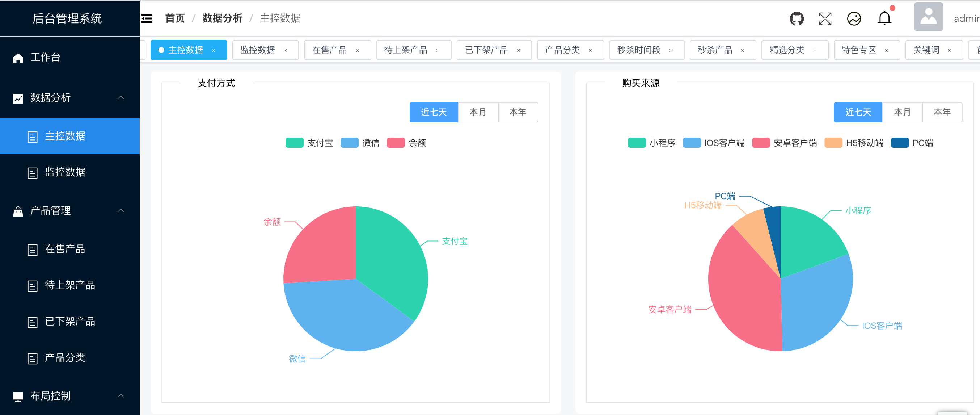The width and height of the screenshot is (980, 415).
Task: Go to 首页 breadcrumb link
Action: point(175,18)
